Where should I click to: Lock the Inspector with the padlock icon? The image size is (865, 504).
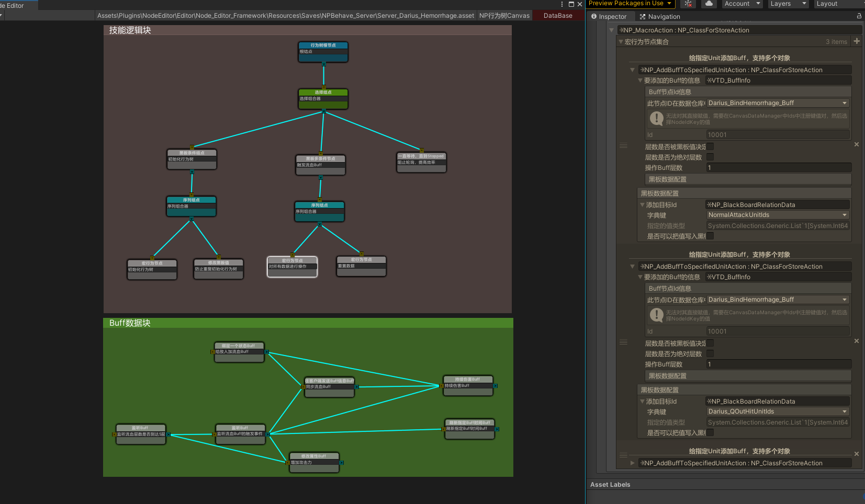pos(859,16)
